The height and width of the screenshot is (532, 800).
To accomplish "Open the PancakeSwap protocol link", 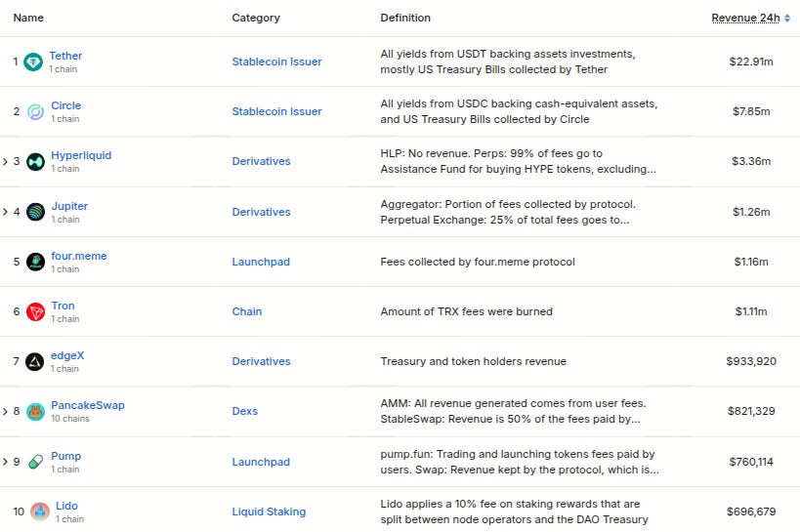I will click(88, 405).
